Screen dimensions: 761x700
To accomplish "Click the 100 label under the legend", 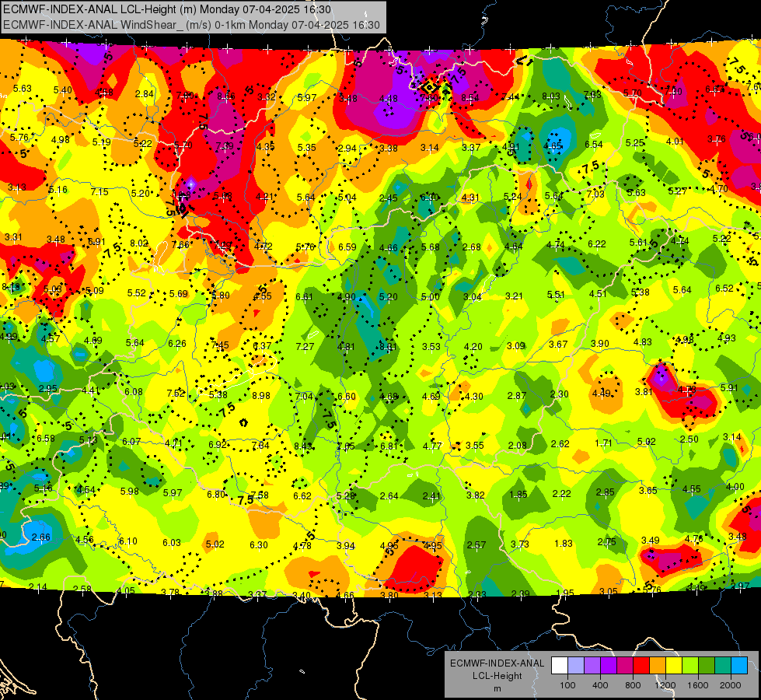I will click(x=567, y=685).
